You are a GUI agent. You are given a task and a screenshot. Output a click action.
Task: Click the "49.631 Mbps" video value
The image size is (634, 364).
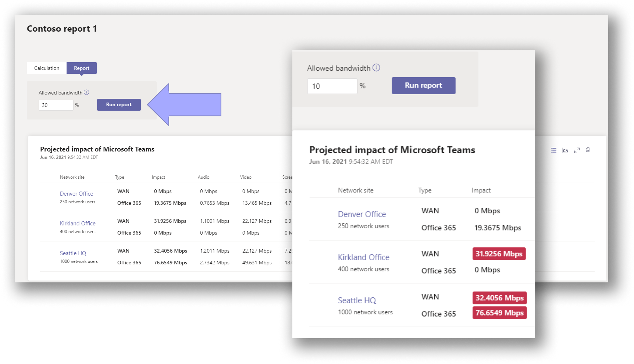point(257,263)
